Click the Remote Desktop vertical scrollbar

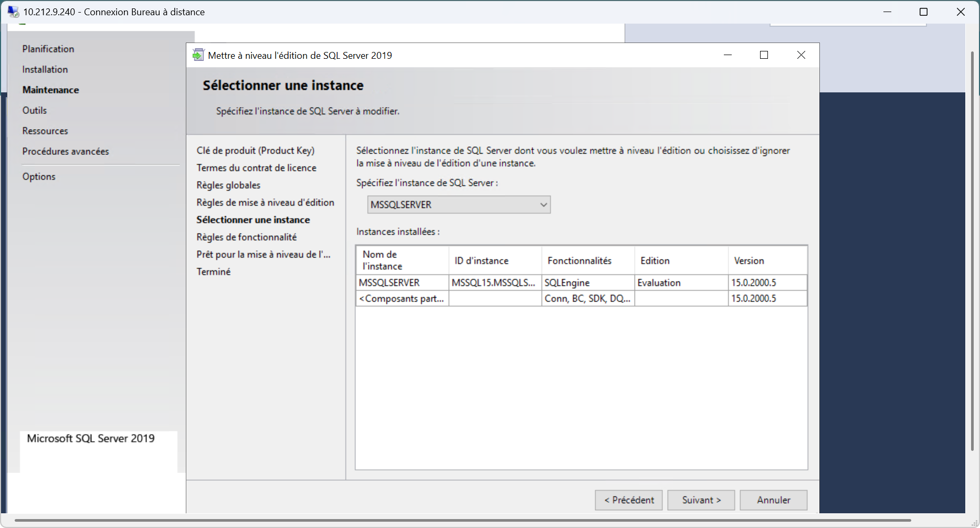pos(972,251)
